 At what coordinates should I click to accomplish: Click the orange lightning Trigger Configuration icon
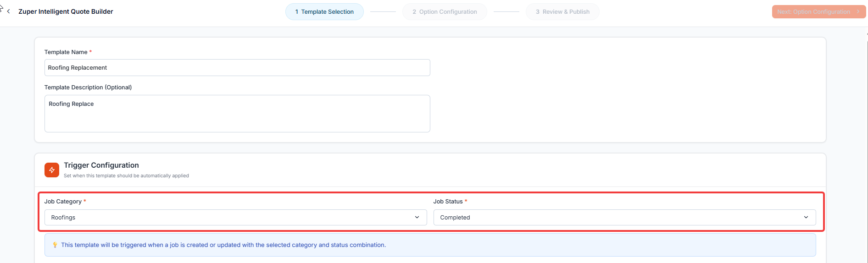(x=52, y=170)
